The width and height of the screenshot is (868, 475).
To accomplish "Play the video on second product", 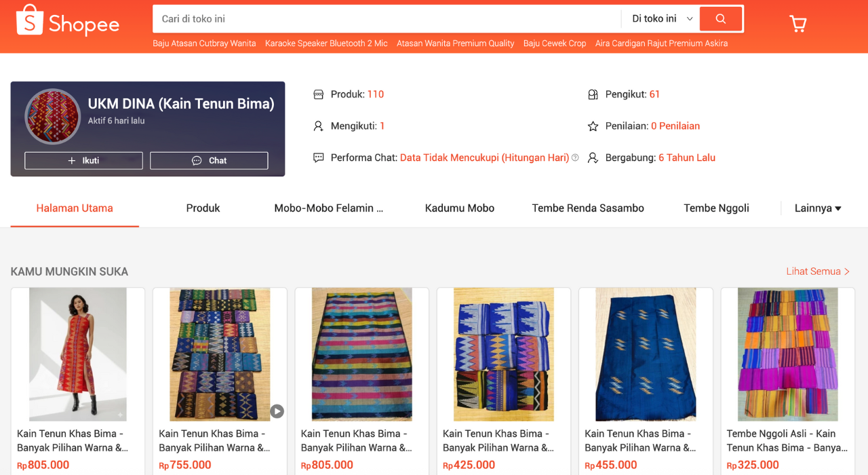I will pyautogui.click(x=277, y=411).
